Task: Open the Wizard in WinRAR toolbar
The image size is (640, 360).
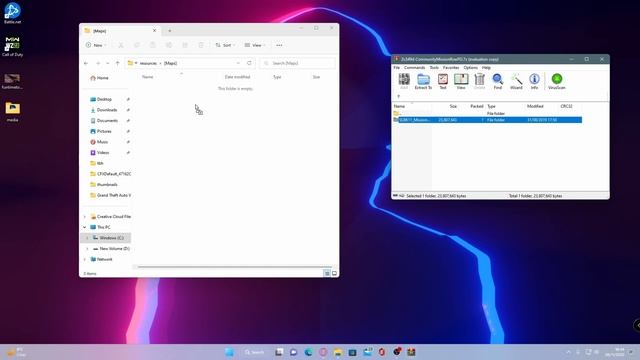Action: 516,81
